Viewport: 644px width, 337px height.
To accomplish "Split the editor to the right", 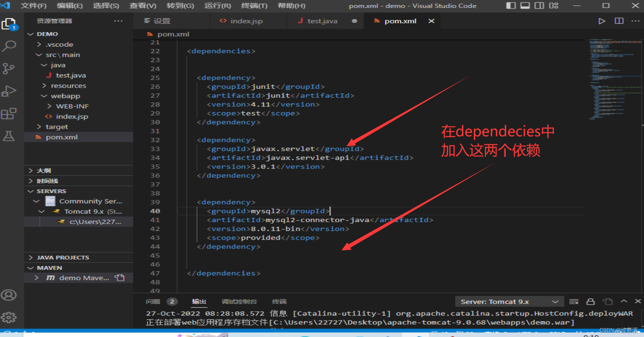I will [619, 21].
